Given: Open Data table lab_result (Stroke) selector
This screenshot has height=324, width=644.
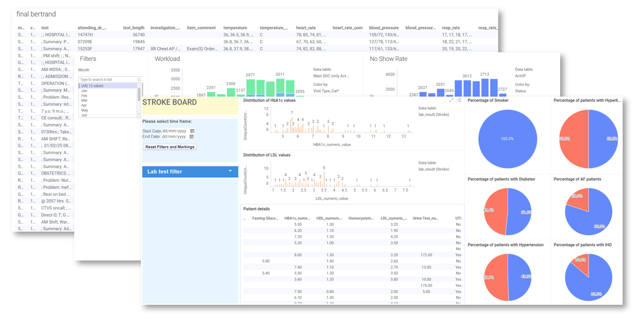Looking at the screenshot, I should [x=435, y=114].
